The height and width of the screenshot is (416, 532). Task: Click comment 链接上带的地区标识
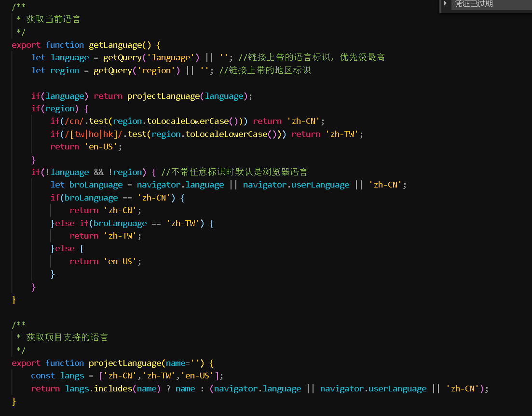(x=265, y=70)
